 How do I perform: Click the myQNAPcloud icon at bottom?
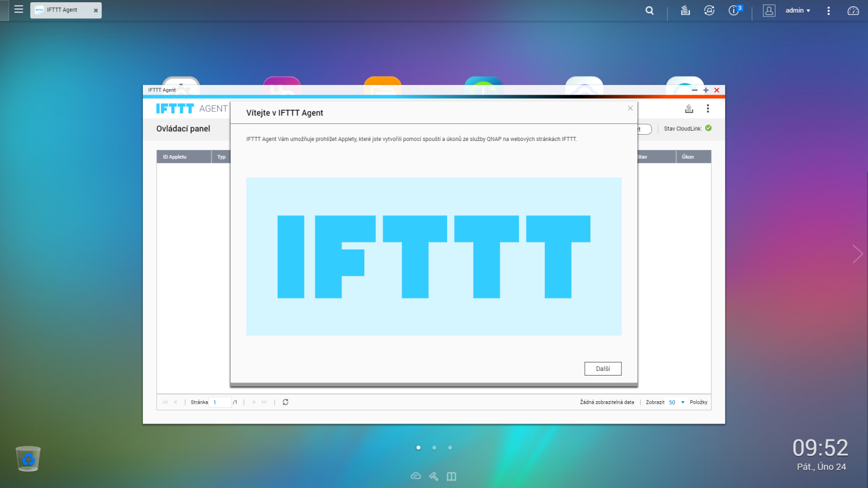pyautogui.click(x=416, y=476)
